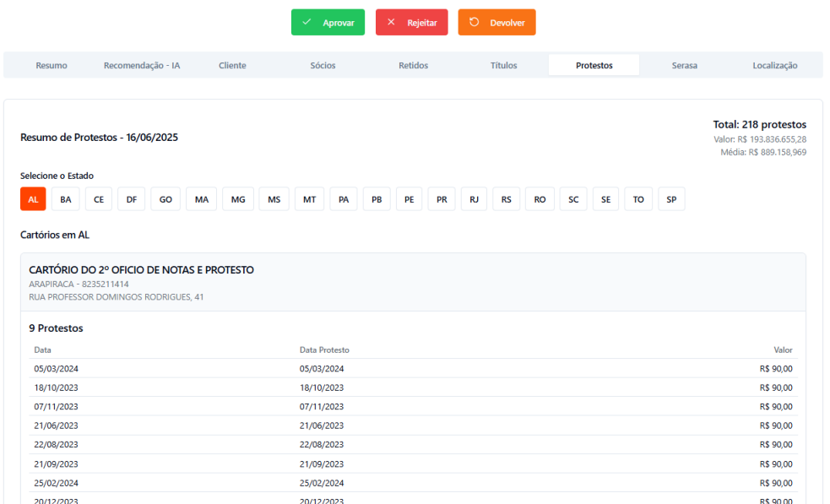Image resolution: width=830 pixels, height=504 pixels.
Task: Select the RJ state button
Action: click(474, 199)
